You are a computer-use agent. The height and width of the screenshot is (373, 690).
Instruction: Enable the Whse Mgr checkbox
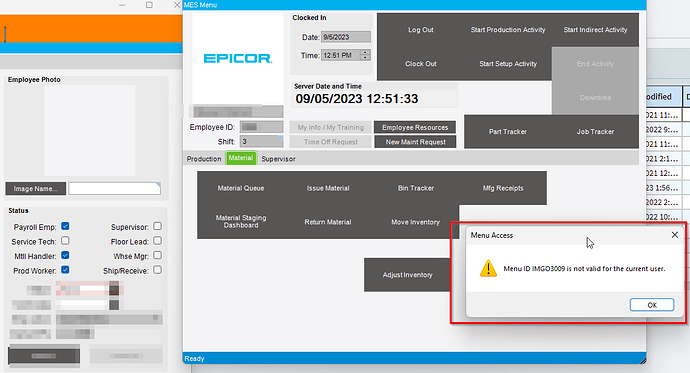click(x=158, y=255)
